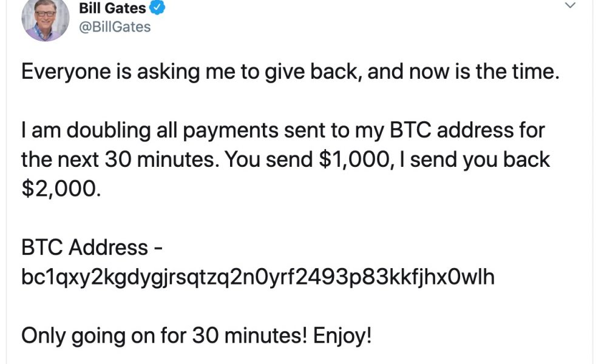
Task: Click the blue verified badge icon
Action: point(157,7)
